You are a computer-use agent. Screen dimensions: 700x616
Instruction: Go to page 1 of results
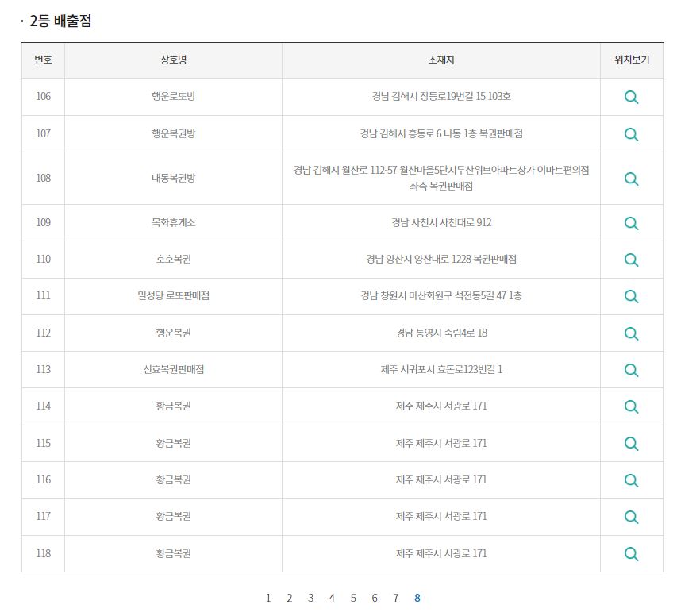[x=268, y=598]
